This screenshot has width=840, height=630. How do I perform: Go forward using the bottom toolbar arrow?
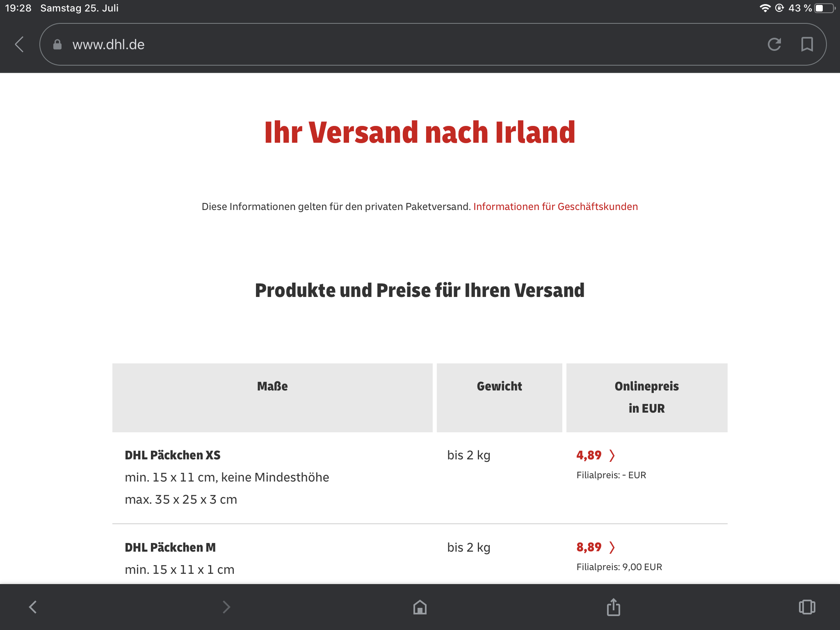point(226,607)
